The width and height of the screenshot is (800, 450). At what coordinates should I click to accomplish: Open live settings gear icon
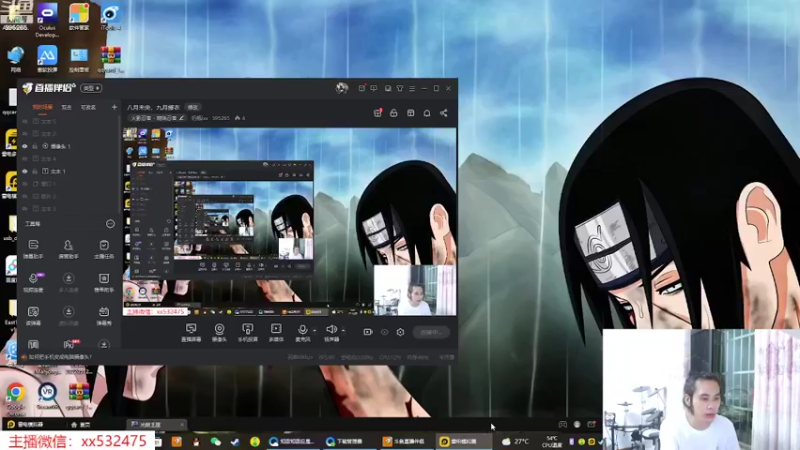point(401,332)
